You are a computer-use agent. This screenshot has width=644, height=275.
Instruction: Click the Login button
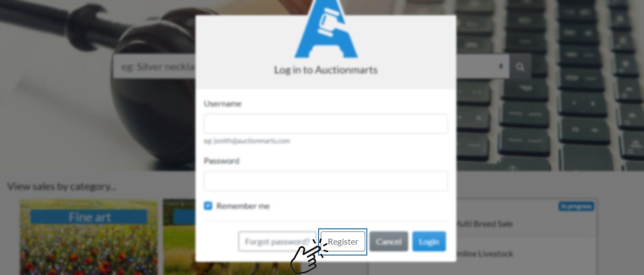coord(429,241)
